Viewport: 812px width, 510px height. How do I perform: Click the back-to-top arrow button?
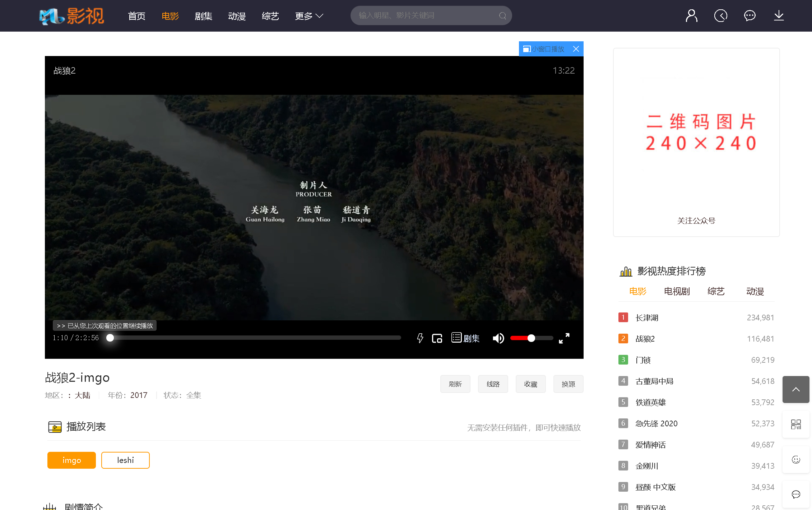[x=796, y=389]
